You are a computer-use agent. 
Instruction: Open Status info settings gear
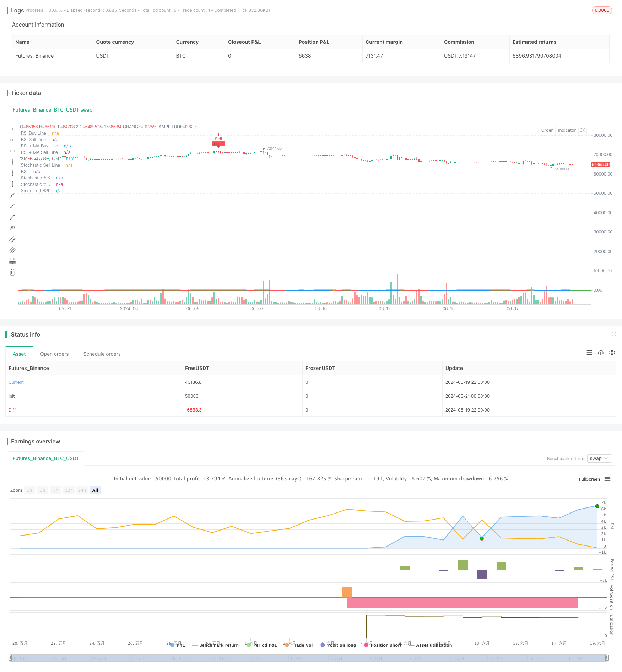[x=612, y=353]
